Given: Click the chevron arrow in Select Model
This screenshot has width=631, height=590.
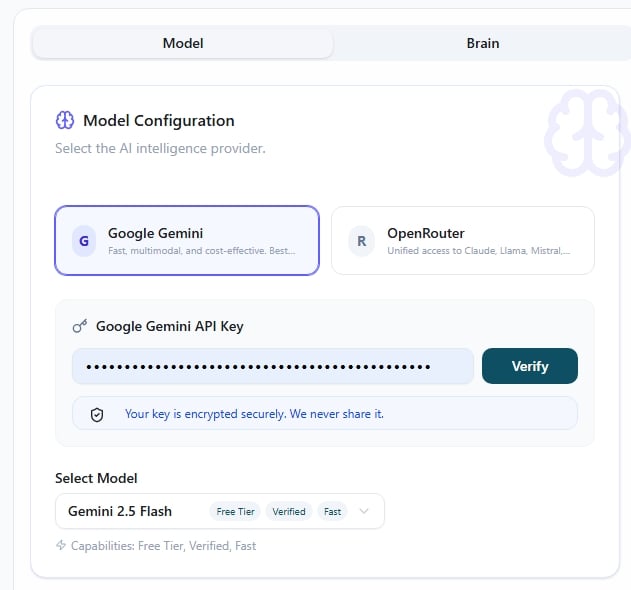Looking at the screenshot, I should 364,511.
